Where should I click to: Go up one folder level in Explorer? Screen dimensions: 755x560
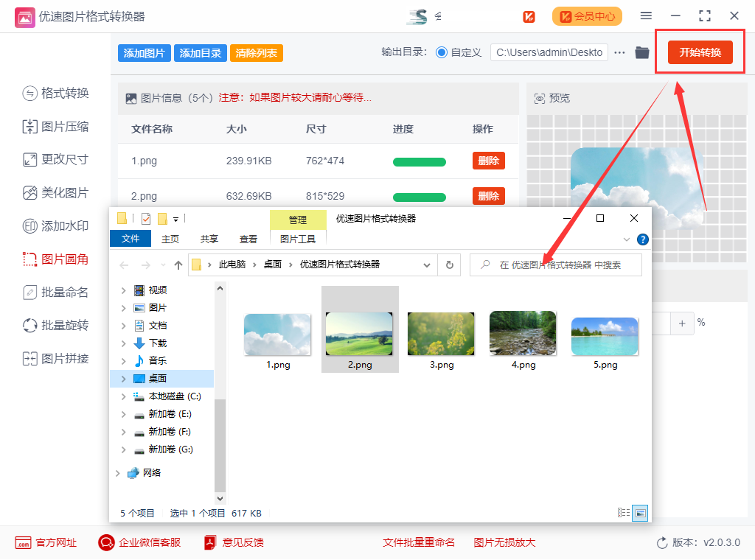178,265
